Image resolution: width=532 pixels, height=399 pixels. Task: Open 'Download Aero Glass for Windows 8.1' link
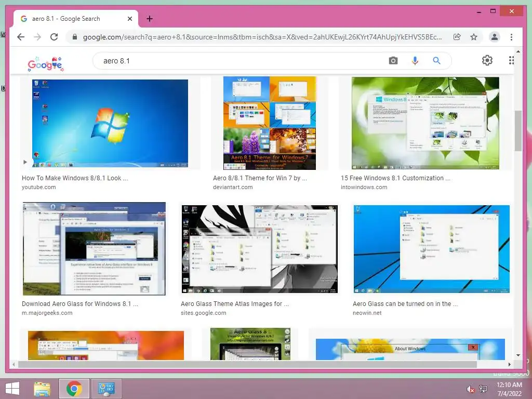80,304
